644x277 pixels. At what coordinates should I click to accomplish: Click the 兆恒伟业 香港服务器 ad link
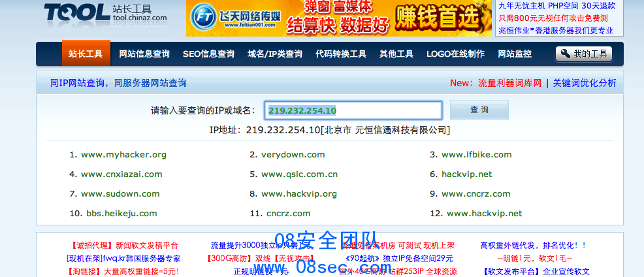pos(556,31)
